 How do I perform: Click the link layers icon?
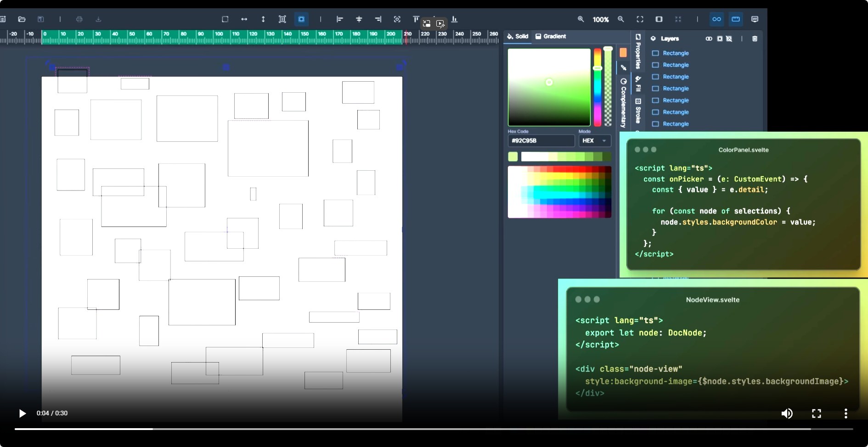coord(709,39)
